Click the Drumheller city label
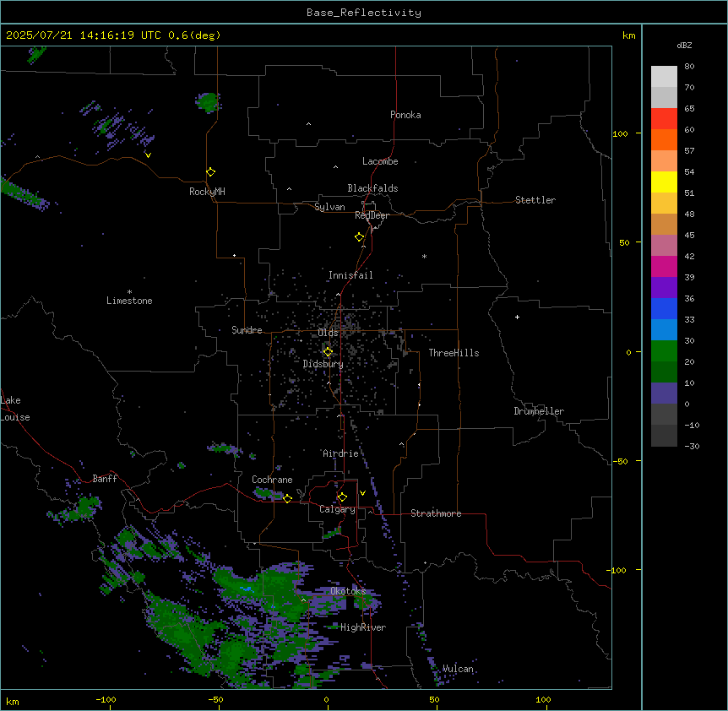 [539, 411]
